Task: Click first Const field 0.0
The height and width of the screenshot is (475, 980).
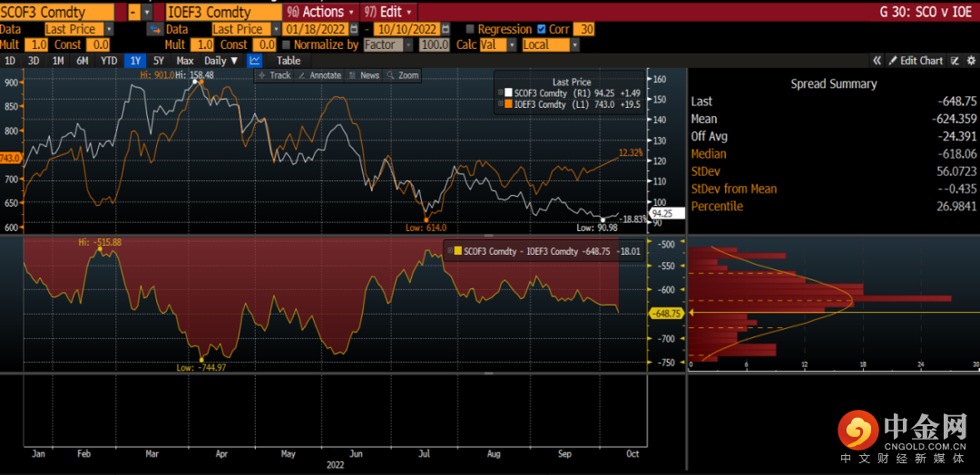Action: [x=97, y=45]
